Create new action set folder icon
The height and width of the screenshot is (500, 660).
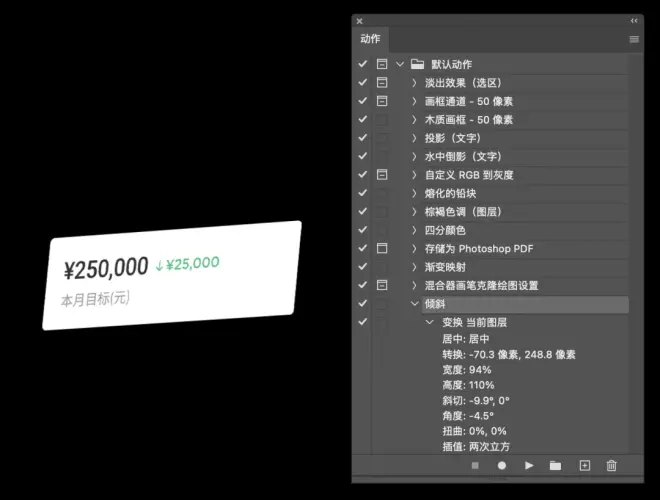pos(556,465)
